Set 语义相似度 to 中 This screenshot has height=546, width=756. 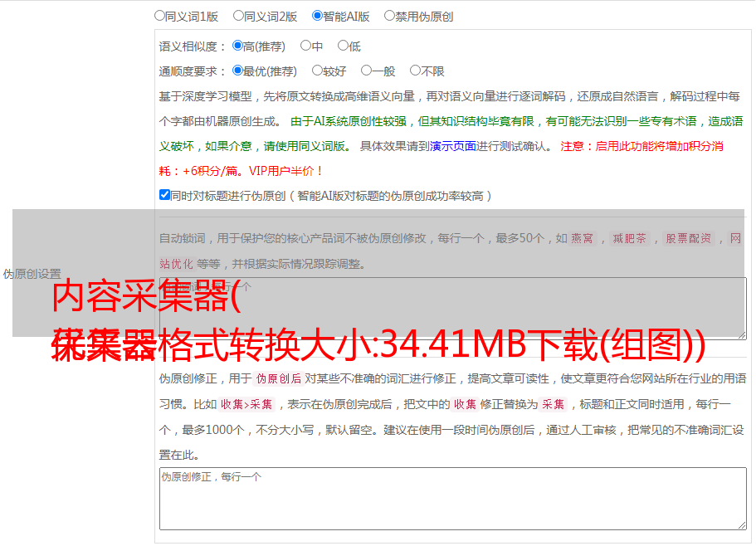(x=305, y=46)
